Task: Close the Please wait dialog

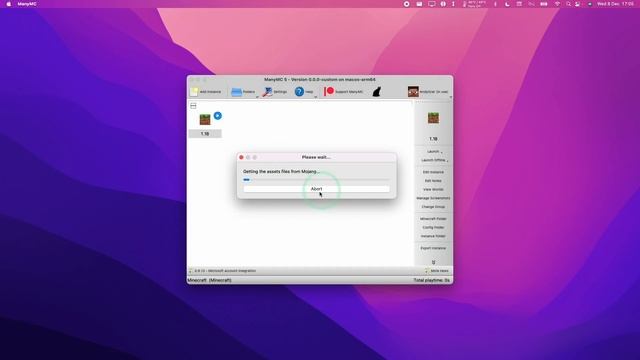Action: click(241, 157)
